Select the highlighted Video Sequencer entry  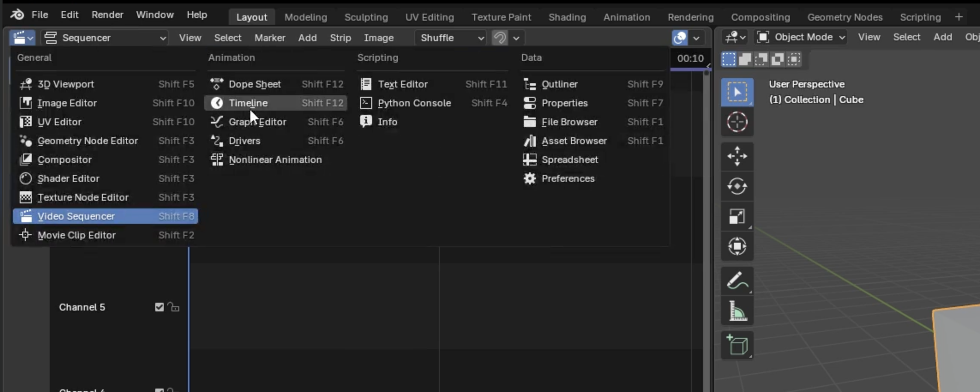tap(106, 216)
